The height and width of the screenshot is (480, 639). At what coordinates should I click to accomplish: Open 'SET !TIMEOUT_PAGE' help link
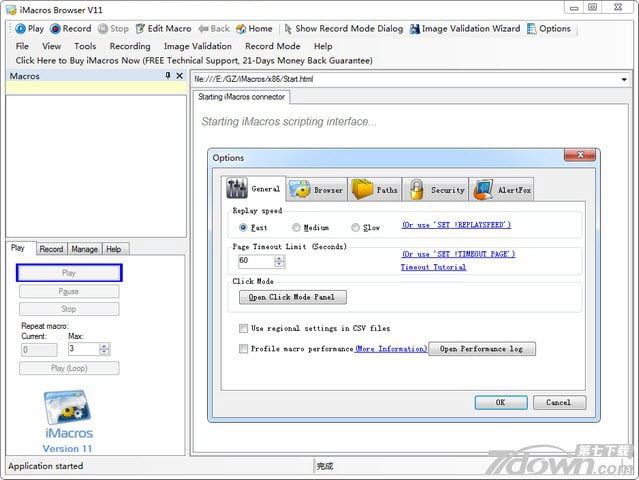click(458, 254)
